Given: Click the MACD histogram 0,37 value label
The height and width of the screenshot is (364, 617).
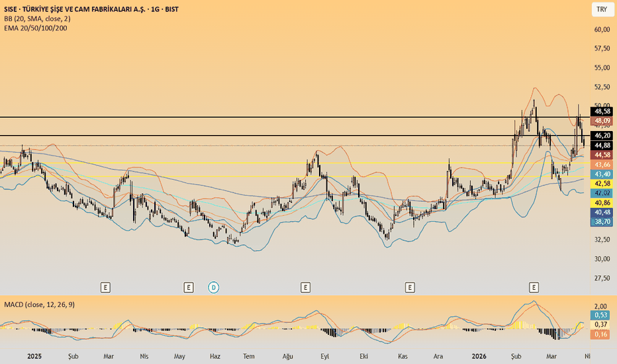Looking at the screenshot, I should click(600, 325).
